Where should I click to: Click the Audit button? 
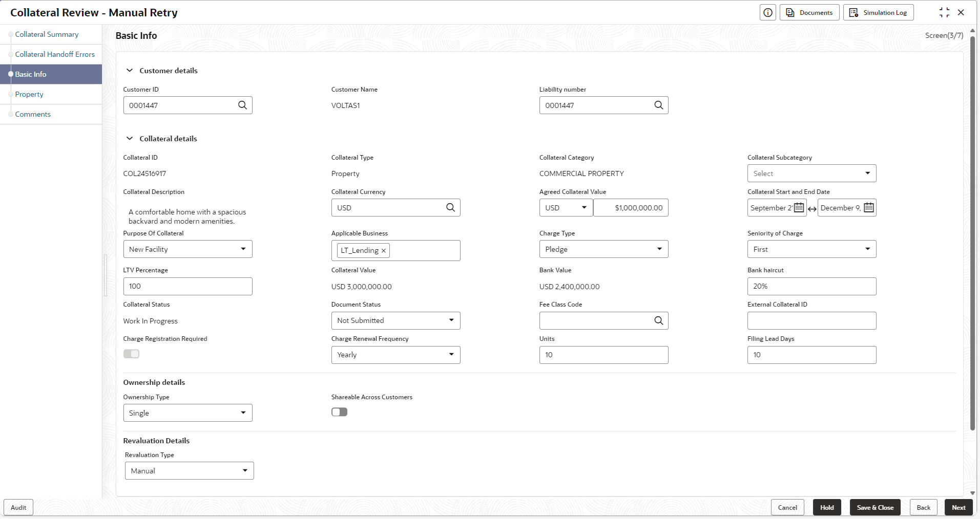pos(18,507)
